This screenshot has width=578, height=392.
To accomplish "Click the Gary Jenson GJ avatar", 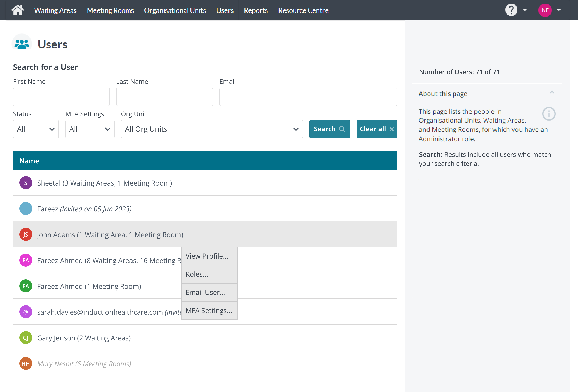I will pyautogui.click(x=26, y=338).
